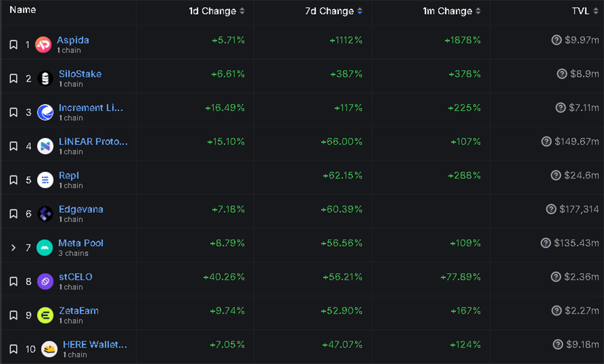Open the Repl protocol link

69,176
